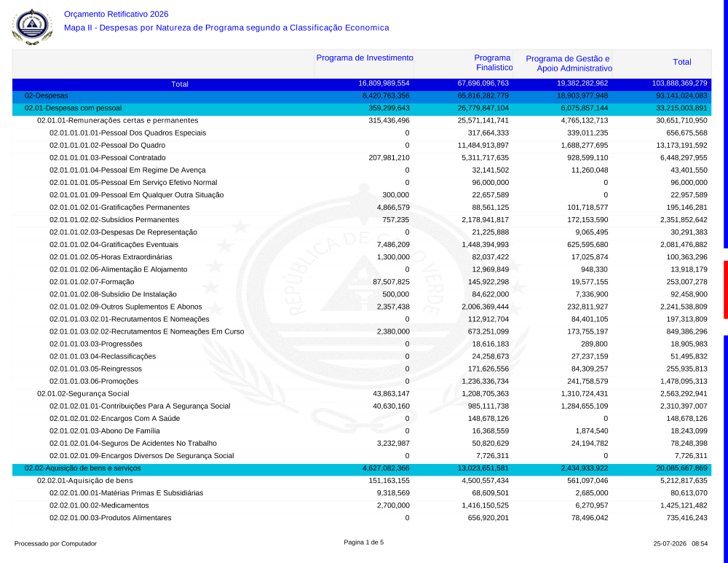The height and width of the screenshot is (563, 728).
Task: Click '02.01.01.02.09-Outros Suplementos E Abonos'
Action: coord(125,307)
